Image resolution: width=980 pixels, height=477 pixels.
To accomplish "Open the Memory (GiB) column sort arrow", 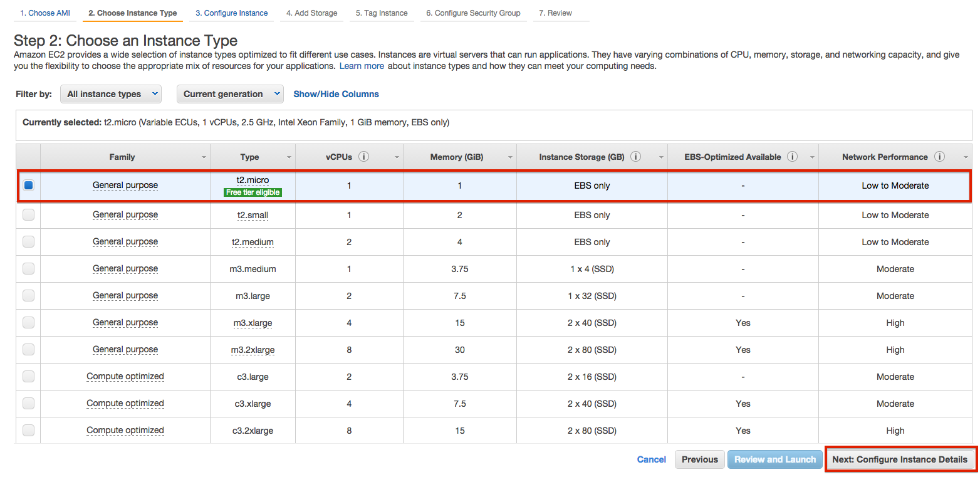I will pyautogui.click(x=510, y=157).
